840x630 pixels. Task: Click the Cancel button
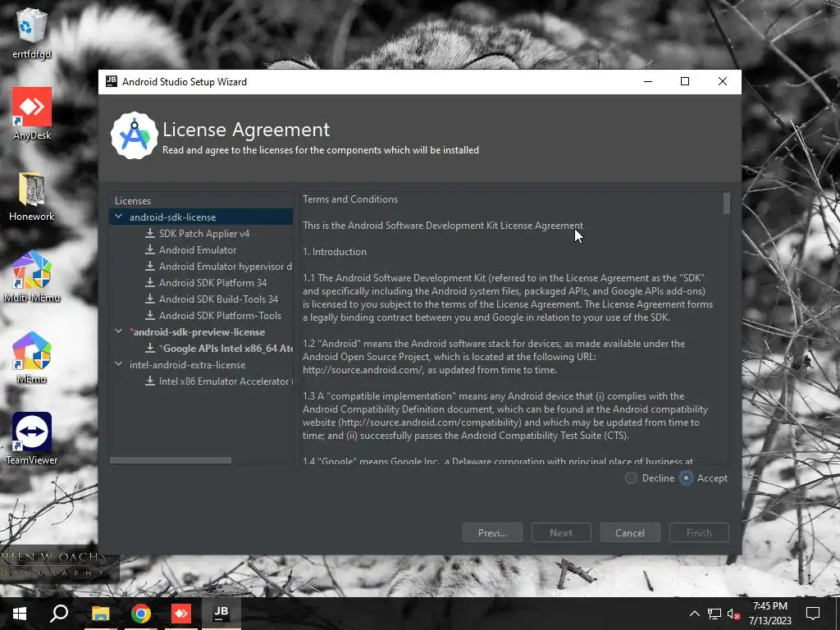630,532
